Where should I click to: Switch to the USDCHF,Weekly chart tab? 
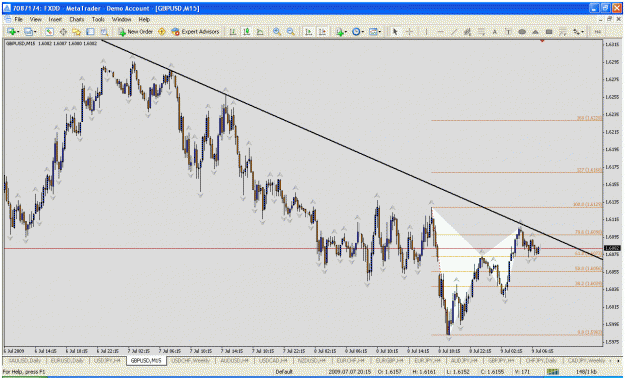click(190, 360)
